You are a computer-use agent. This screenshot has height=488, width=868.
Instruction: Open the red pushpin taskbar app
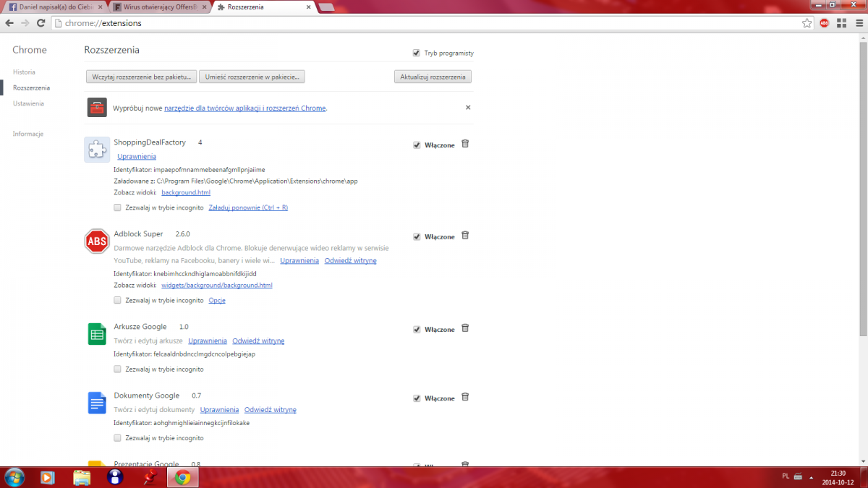(x=150, y=477)
